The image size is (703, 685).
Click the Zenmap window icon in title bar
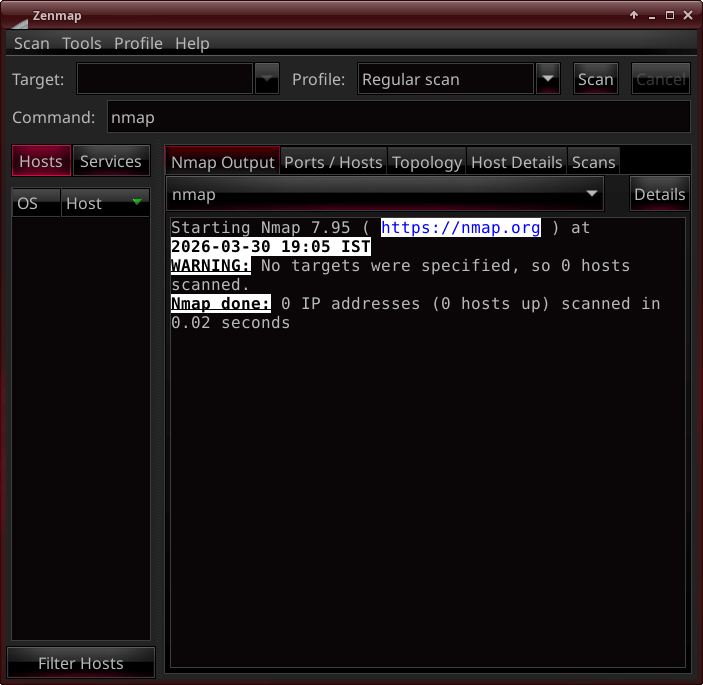pyautogui.click(x=16, y=15)
